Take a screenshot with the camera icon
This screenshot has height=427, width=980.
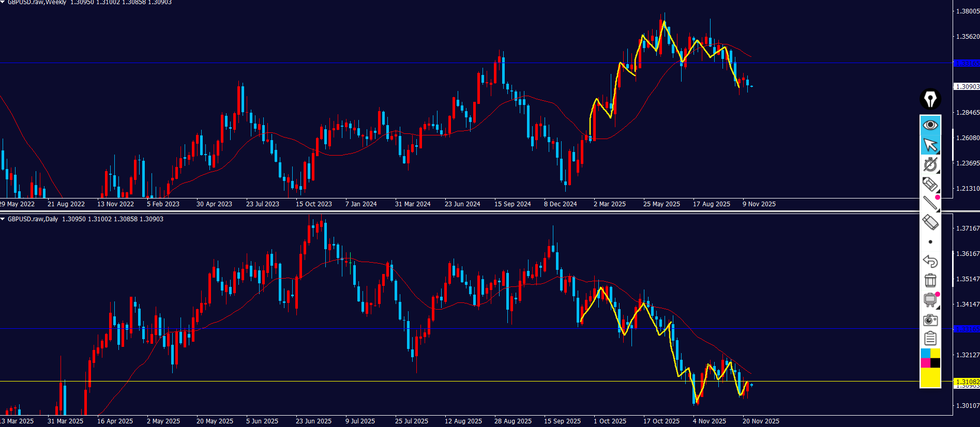[x=930, y=320]
